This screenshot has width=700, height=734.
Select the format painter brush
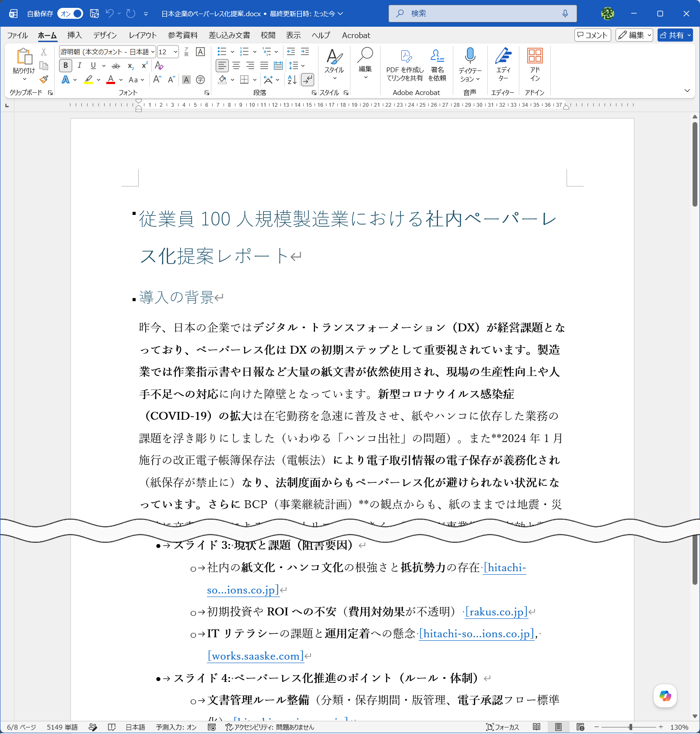[x=44, y=80]
